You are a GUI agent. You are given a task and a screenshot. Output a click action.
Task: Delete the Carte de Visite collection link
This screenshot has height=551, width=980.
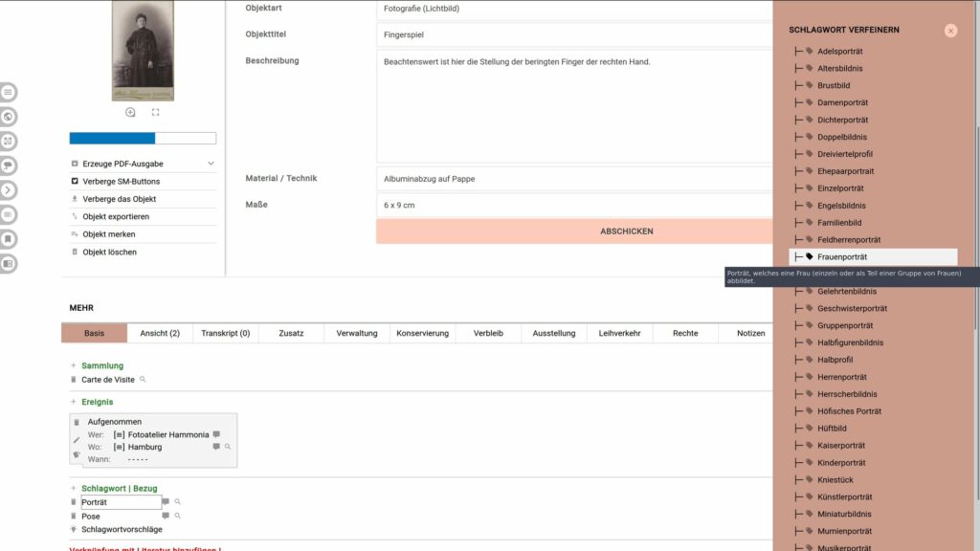(x=74, y=379)
